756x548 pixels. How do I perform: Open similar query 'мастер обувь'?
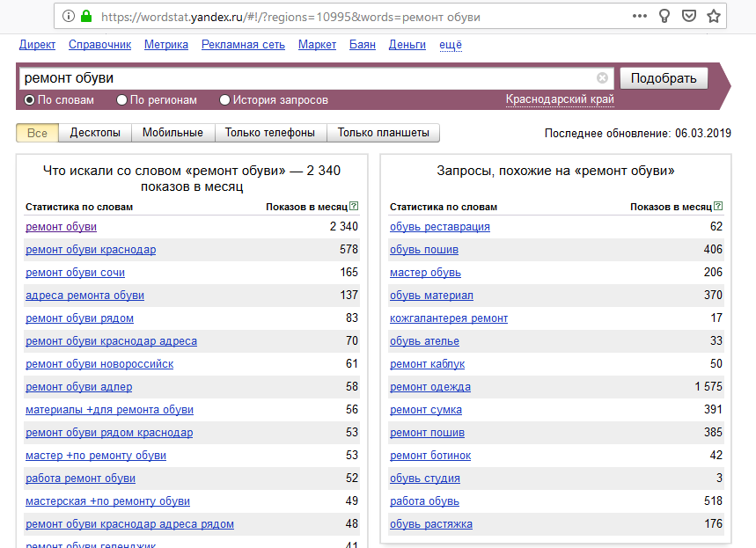point(425,273)
